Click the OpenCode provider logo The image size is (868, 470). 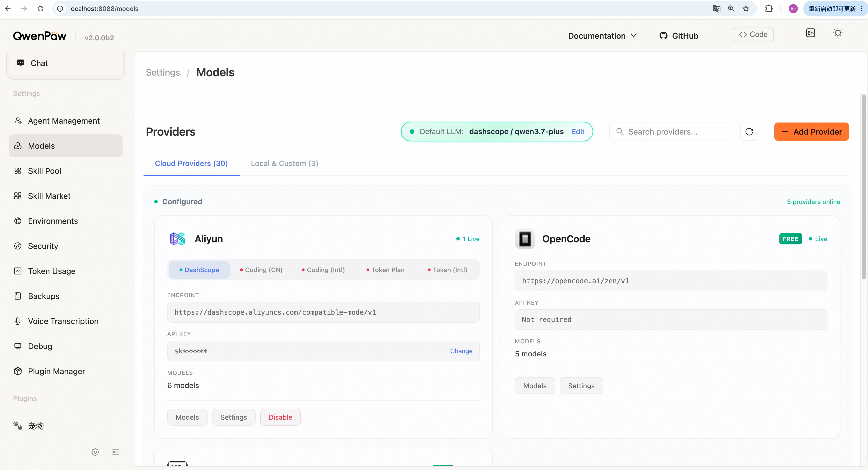525,239
